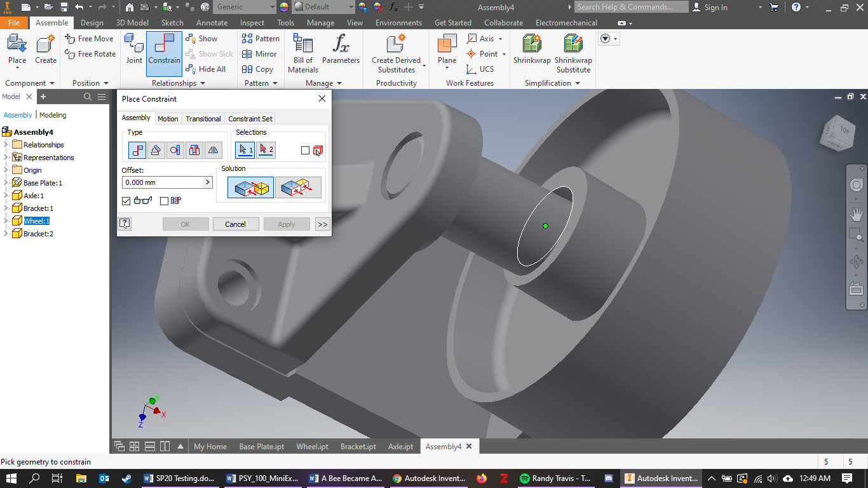The width and height of the screenshot is (868, 488).
Task: Expand the Base Plate:1 node
Action: pyautogui.click(x=6, y=183)
